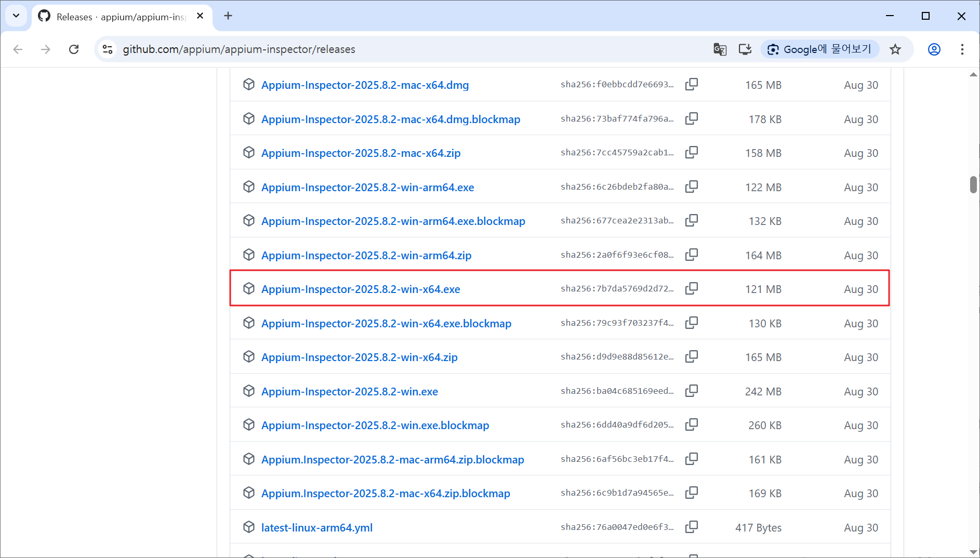
Task: Copy sha256 of Appium-Inspector-2025.8.2-win.exe
Action: click(x=691, y=391)
